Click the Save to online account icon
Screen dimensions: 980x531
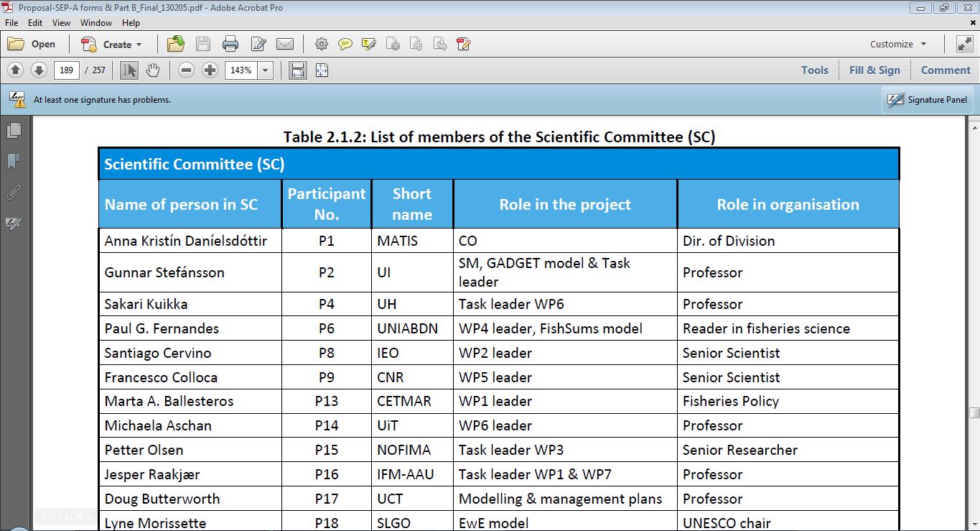(x=176, y=44)
